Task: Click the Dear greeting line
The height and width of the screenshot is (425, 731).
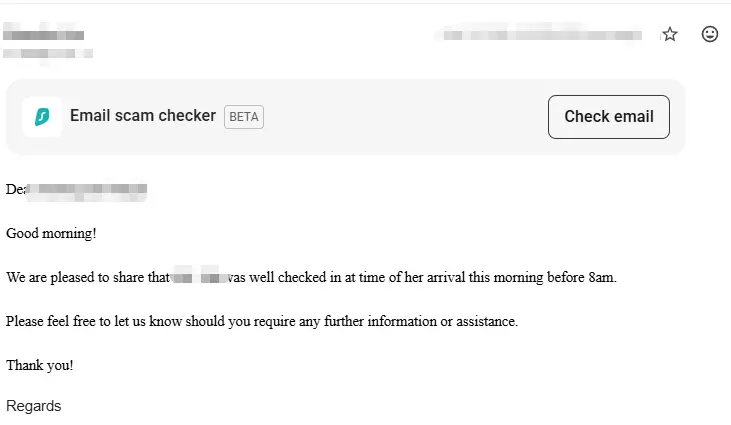Action: click(16, 189)
